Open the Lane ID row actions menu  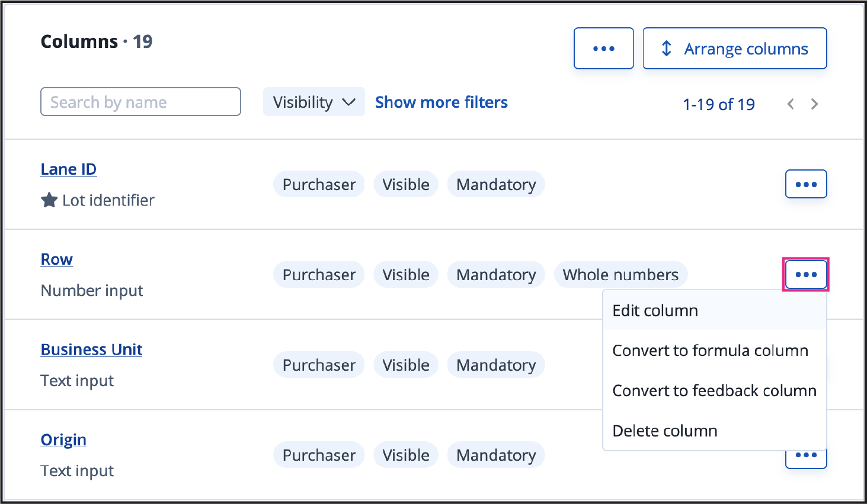805,184
